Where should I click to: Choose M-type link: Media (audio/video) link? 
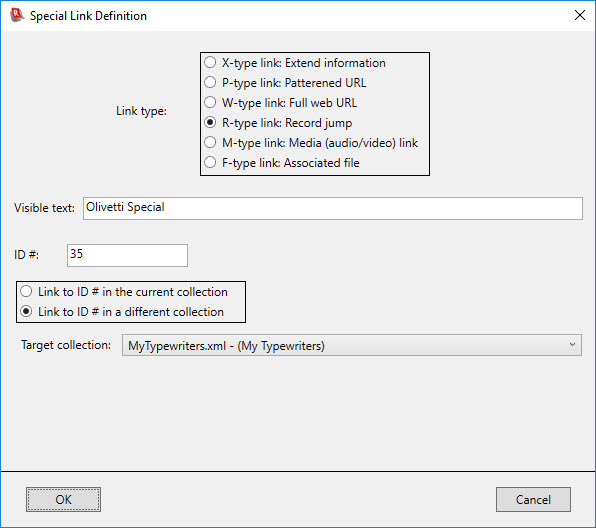click(x=311, y=143)
